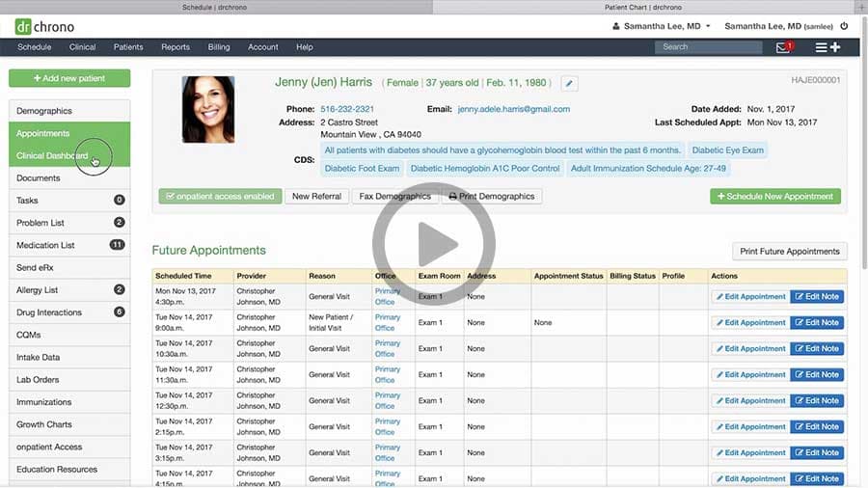Image resolution: width=868 pixels, height=488 pixels.
Task: Open Documents in sidebar
Action: coord(69,178)
